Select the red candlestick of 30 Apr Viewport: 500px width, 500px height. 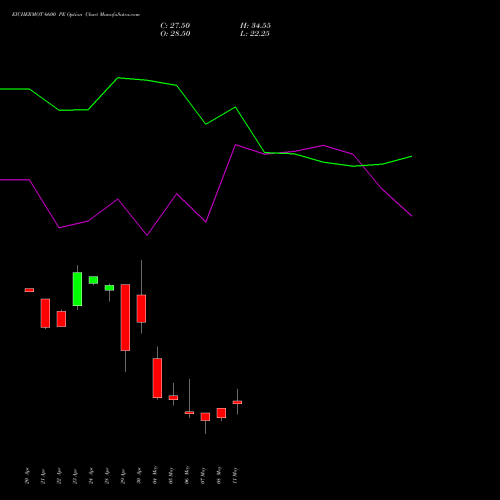[141, 308]
